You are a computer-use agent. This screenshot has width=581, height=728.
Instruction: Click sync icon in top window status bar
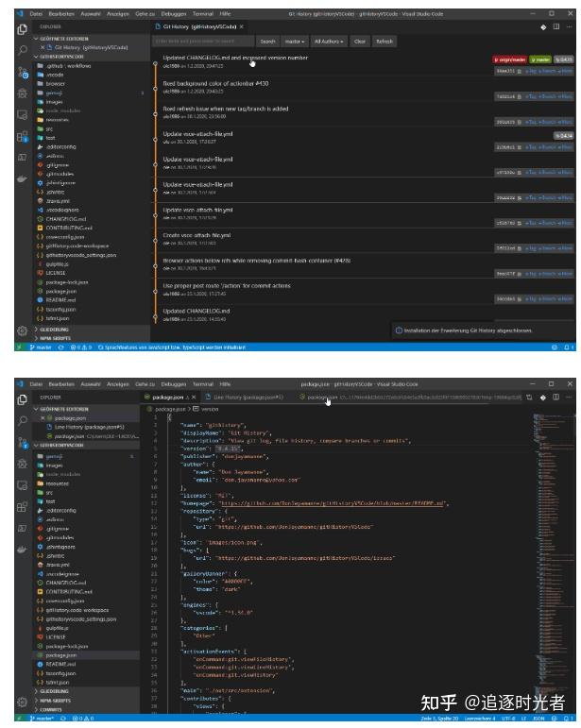[x=60, y=347]
